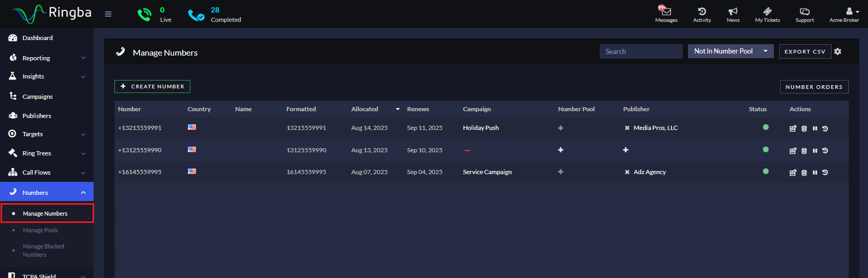Screen dimensions: 868x278
Task: Remove campaign from +13125559990 via red minus
Action: (x=467, y=151)
